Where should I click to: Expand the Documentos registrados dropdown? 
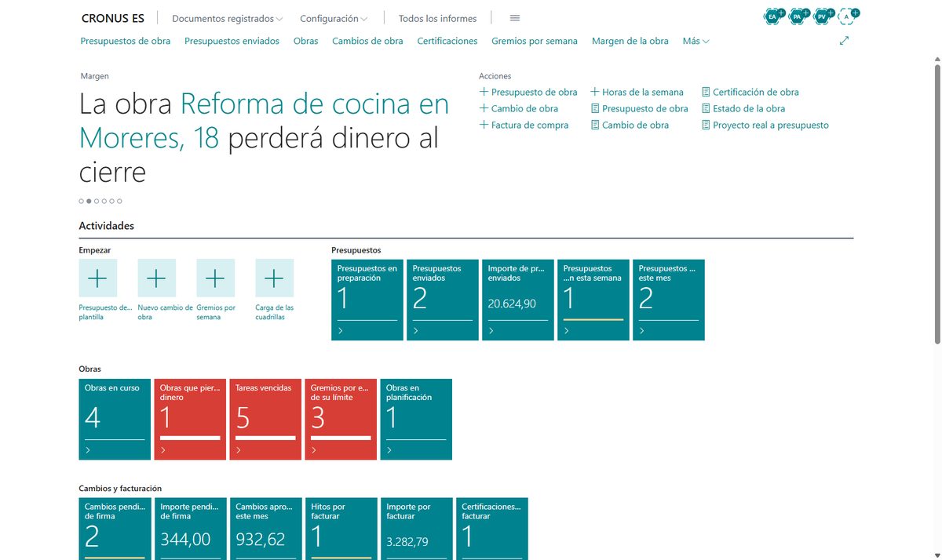pos(228,18)
